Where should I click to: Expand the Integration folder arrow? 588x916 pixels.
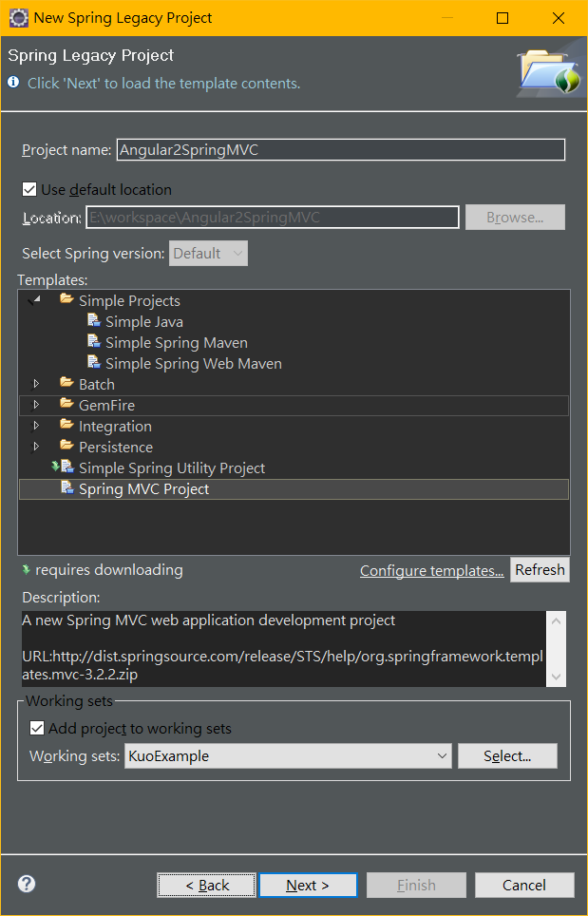click(36, 426)
